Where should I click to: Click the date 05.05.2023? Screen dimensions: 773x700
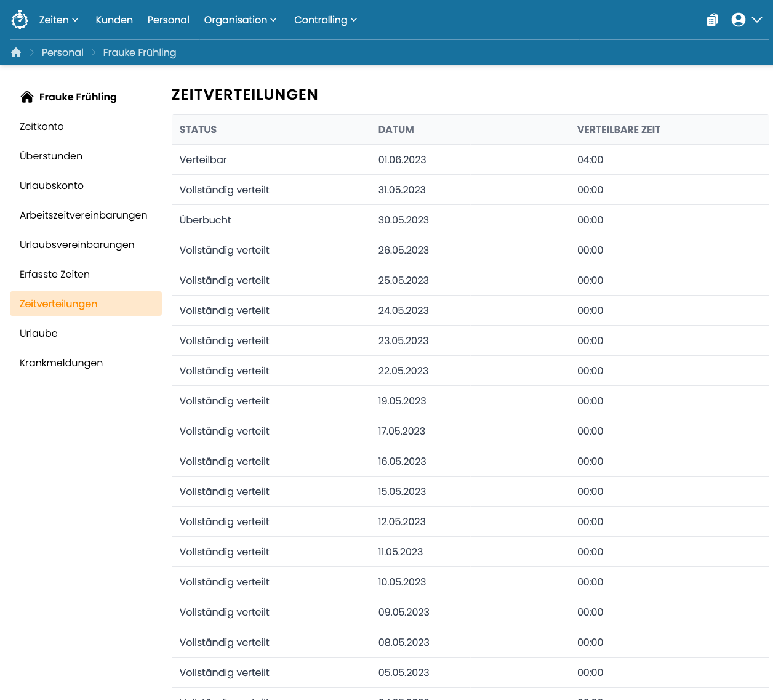click(404, 672)
